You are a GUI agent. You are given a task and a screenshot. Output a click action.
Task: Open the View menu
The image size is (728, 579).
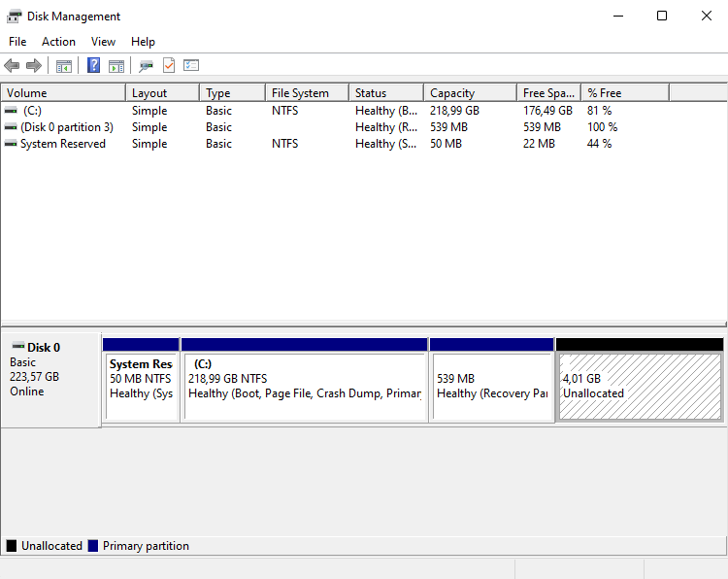[x=103, y=42]
